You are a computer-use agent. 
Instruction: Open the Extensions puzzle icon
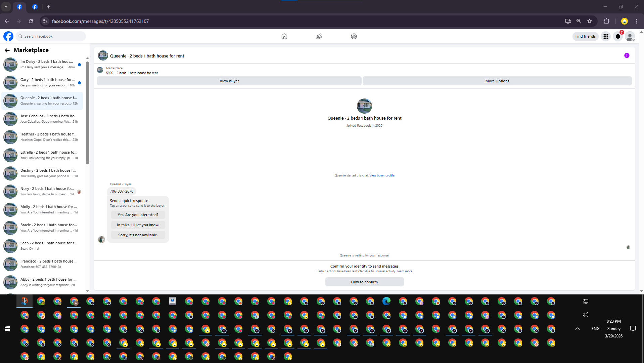606,21
